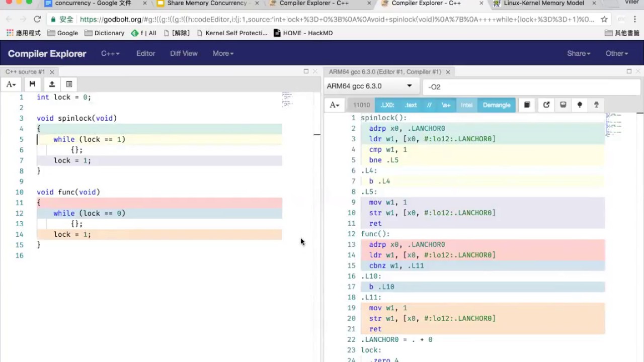Expand the More menu
The width and height of the screenshot is (644, 362).
click(223, 53)
